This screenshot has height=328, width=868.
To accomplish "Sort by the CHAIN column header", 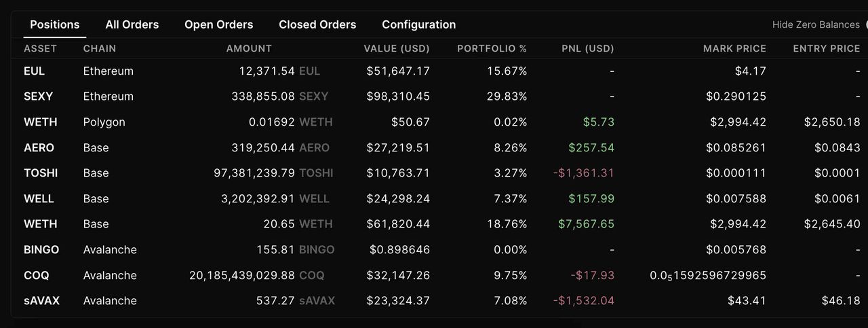I will pos(100,49).
